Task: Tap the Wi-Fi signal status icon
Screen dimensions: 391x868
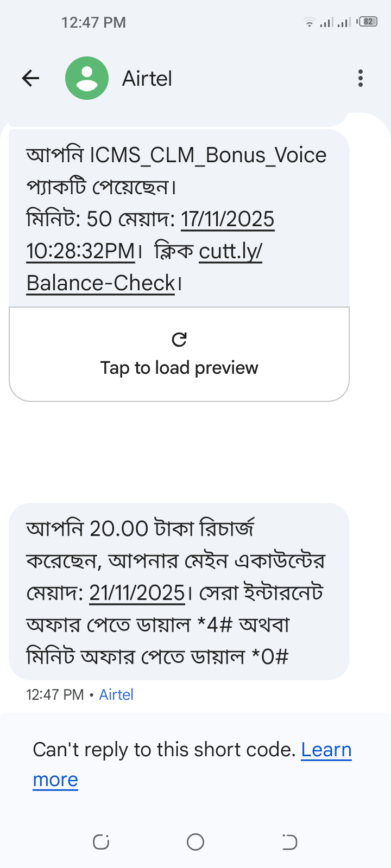Action: pos(309,22)
